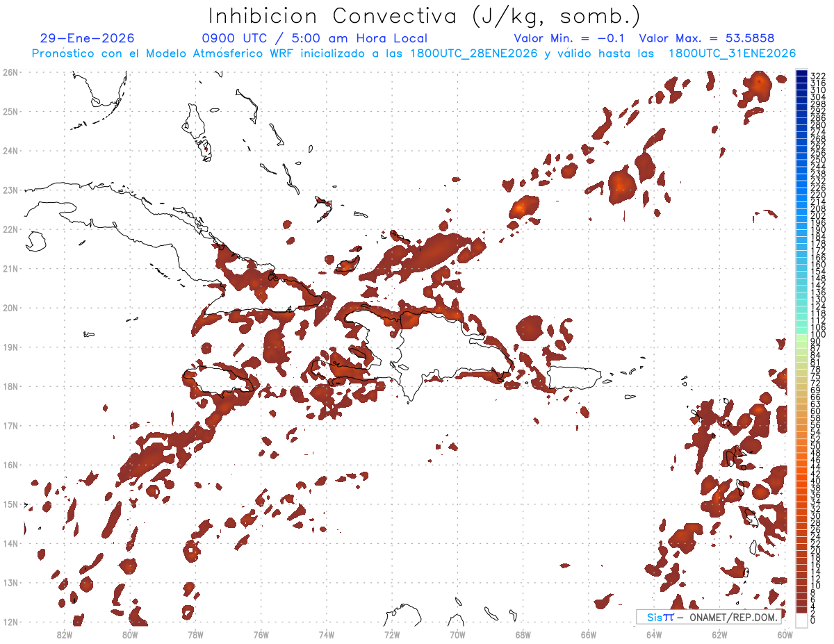834x644 pixels.
Task: Click the '80W' longitude label
Action: (x=129, y=634)
